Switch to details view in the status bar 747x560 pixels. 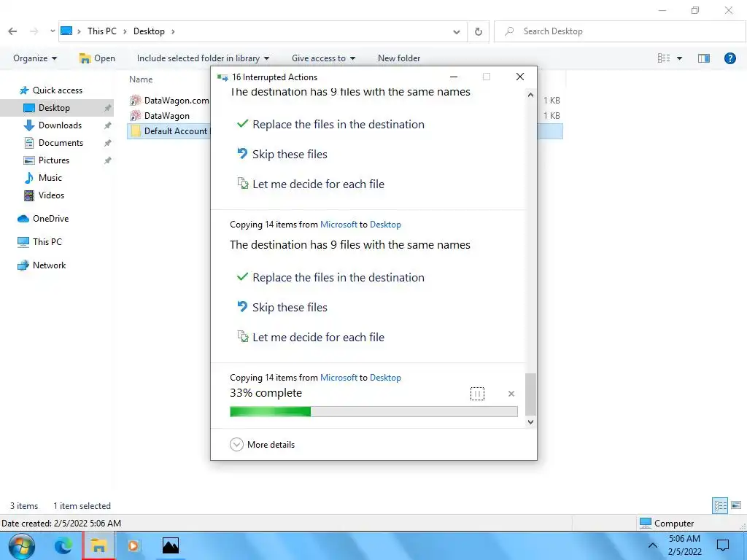coord(720,505)
